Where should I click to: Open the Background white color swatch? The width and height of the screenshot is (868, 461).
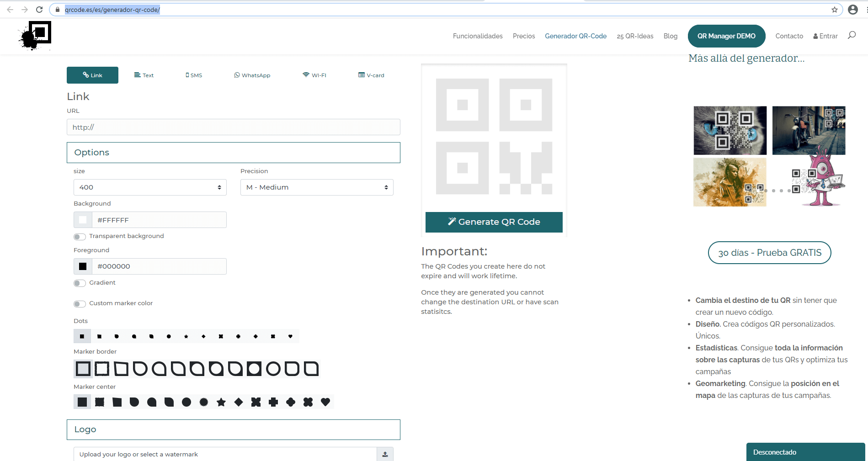(x=83, y=220)
